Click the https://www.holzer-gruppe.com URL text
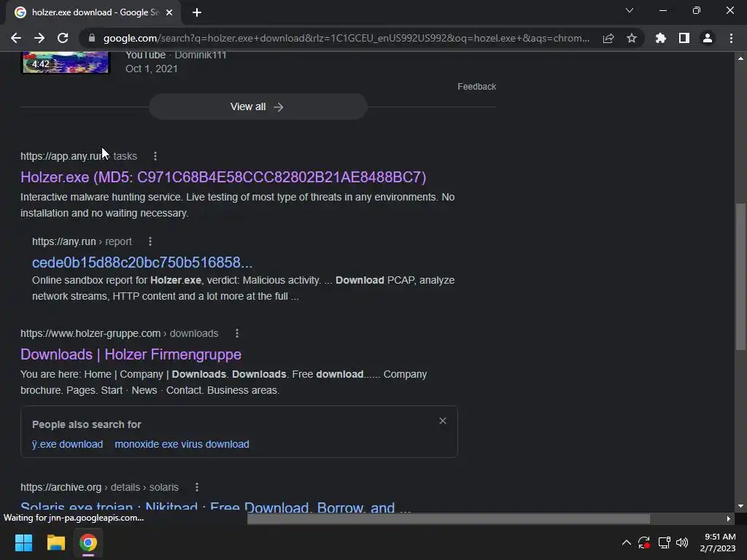 90,333
